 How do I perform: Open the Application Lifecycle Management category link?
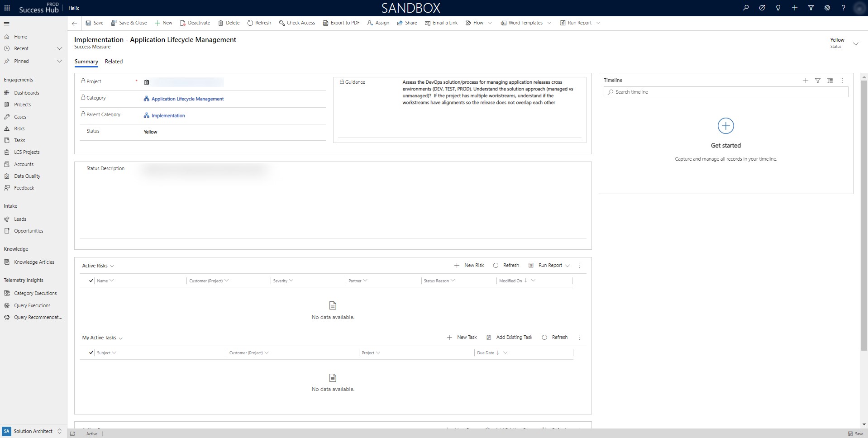(187, 99)
